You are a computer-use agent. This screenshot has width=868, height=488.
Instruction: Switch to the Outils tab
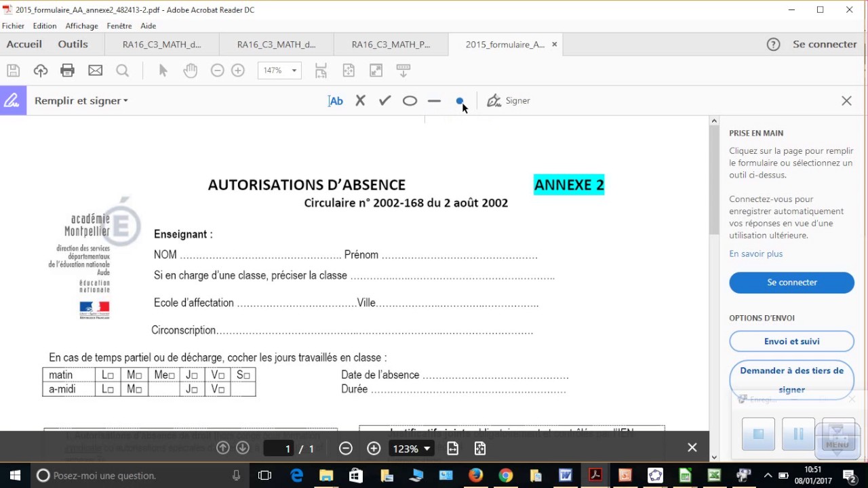73,44
